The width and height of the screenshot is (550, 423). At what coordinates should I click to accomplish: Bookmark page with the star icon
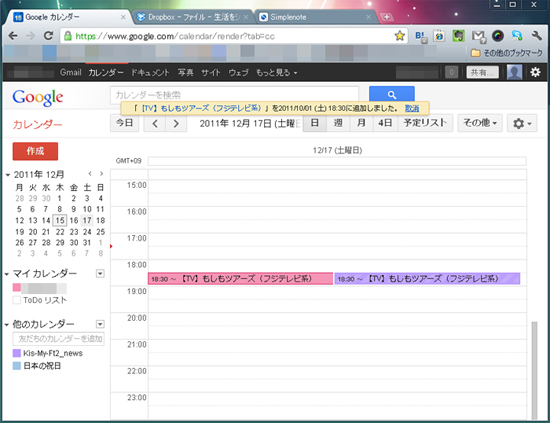tap(400, 36)
